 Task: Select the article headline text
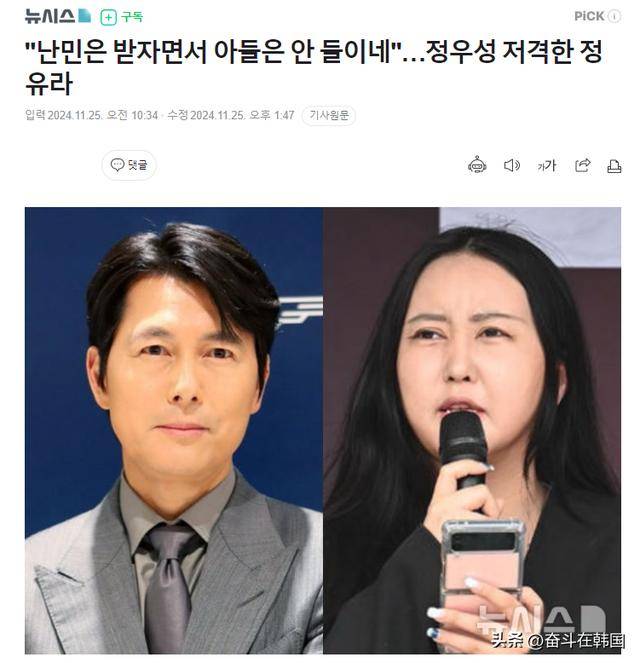click(313, 68)
